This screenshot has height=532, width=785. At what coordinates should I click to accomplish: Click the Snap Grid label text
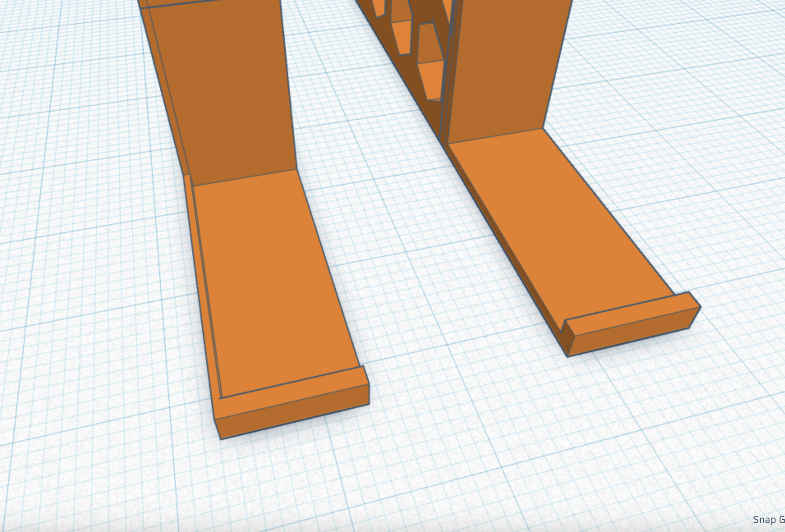click(769, 519)
